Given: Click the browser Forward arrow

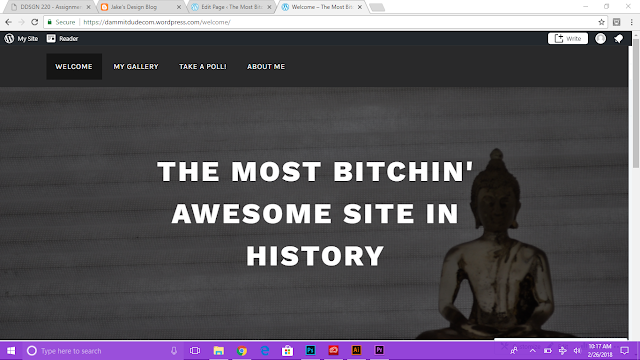Looking at the screenshot, I should pos(22,22).
